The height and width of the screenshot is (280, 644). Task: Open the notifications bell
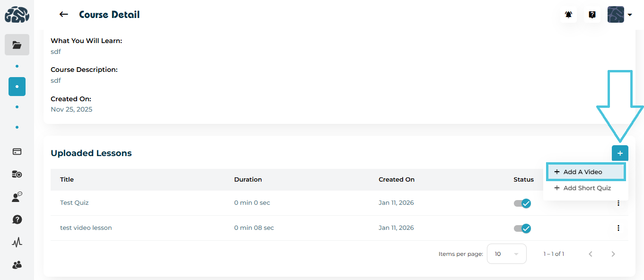click(x=568, y=15)
